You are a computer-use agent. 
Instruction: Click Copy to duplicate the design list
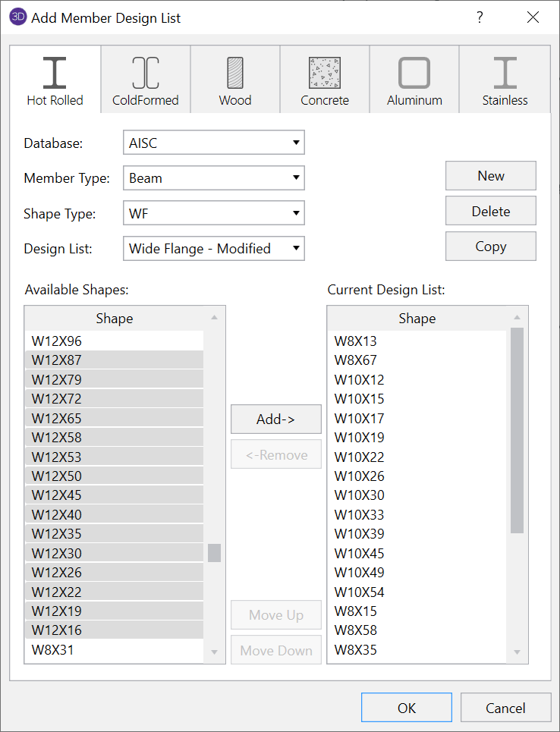click(x=490, y=246)
